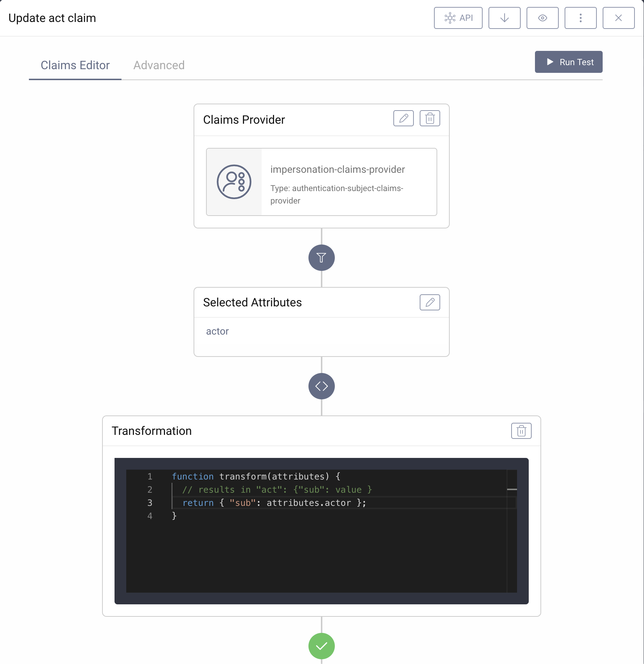
Task: Click the return statement line in code editor
Action: pos(274,503)
